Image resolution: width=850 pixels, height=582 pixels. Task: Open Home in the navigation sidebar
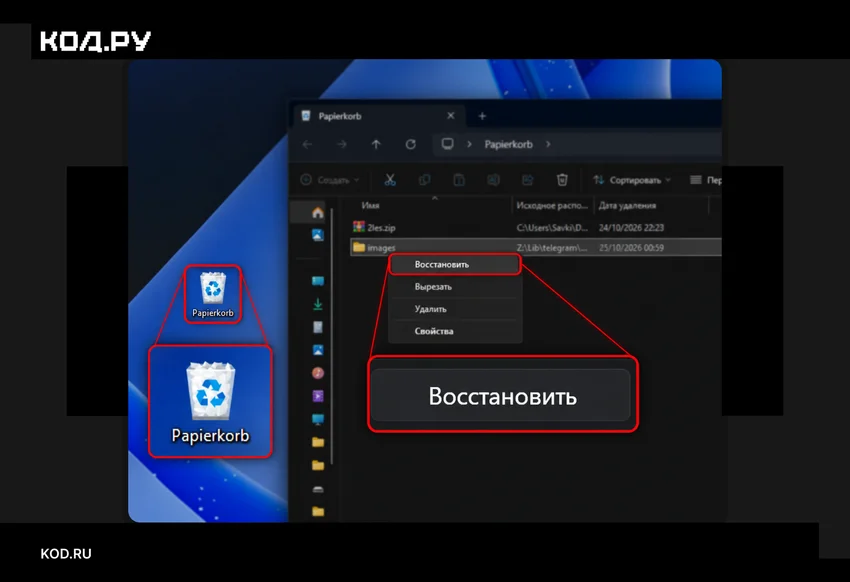click(x=318, y=212)
